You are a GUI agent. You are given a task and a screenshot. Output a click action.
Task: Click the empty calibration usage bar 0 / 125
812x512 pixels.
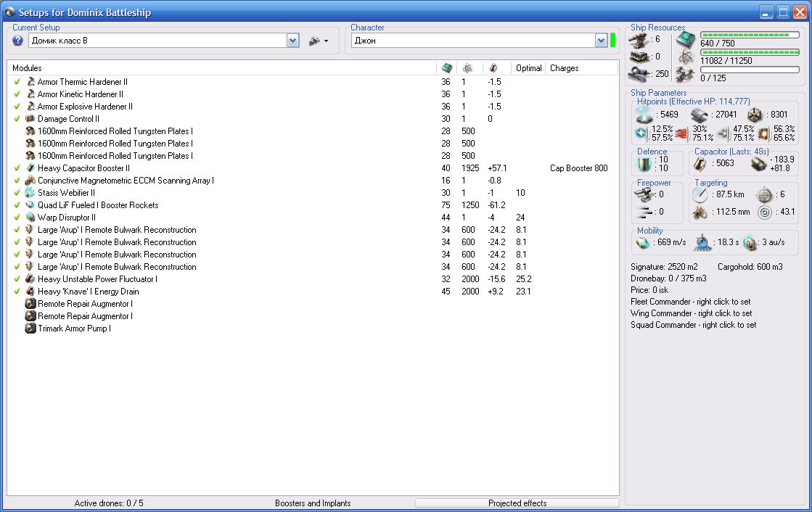click(x=750, y=70)
